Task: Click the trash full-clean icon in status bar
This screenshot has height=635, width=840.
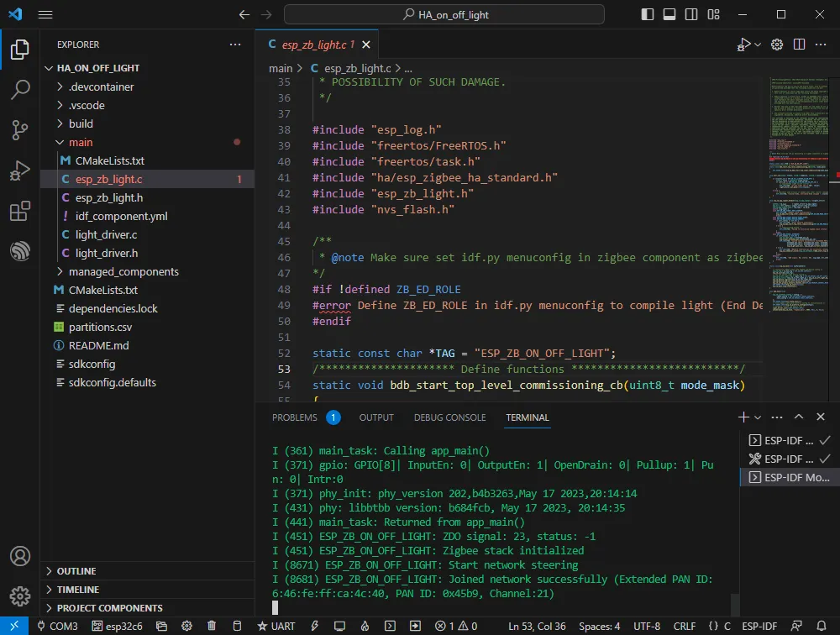Action: point(212,626)
